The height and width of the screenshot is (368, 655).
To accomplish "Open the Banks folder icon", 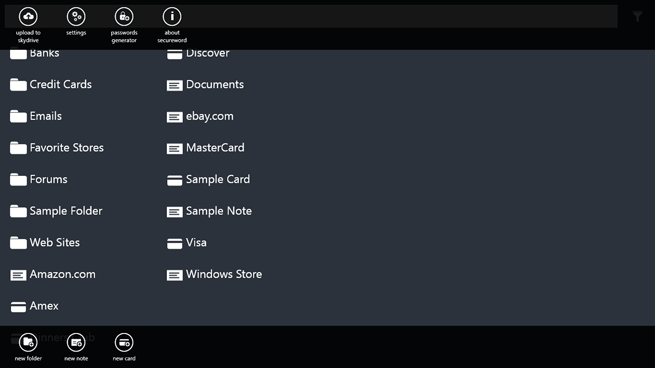I will tap(18, 55).
